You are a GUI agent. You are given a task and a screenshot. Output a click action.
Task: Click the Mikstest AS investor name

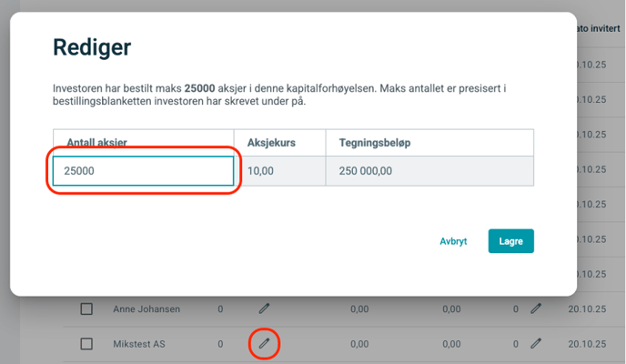coord(137,344)
